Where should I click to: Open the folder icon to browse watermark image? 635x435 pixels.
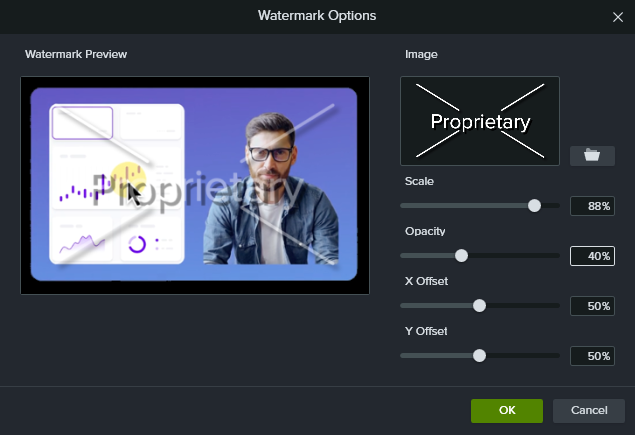pyautogui.click(x=592, y=155)
